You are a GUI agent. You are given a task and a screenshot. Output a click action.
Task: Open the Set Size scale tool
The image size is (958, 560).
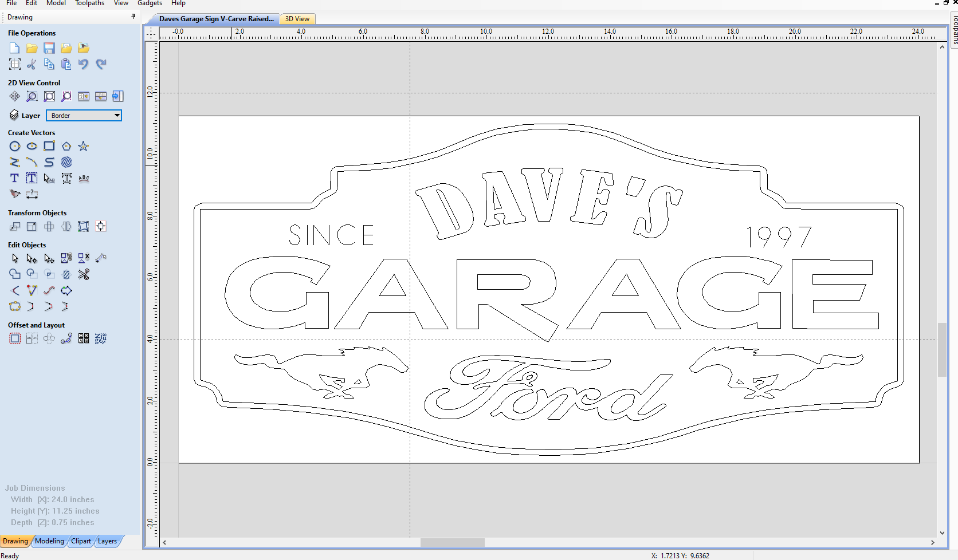[x=32, y=227]
